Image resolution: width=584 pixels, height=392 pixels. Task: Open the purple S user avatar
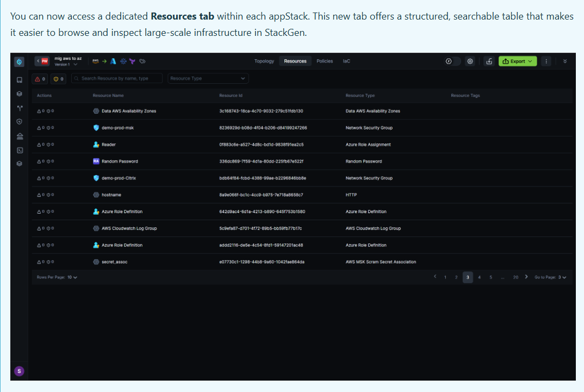tap(20, 371)
